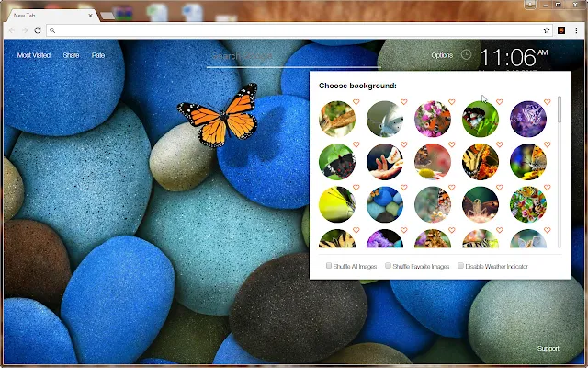The height and width of the screenshot is (368, 588).
Task: Choose the white butterfly background
Action: pos(385,119)
